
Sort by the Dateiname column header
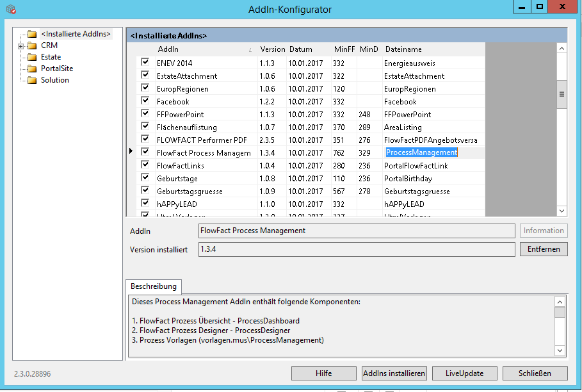click(433, 49)
